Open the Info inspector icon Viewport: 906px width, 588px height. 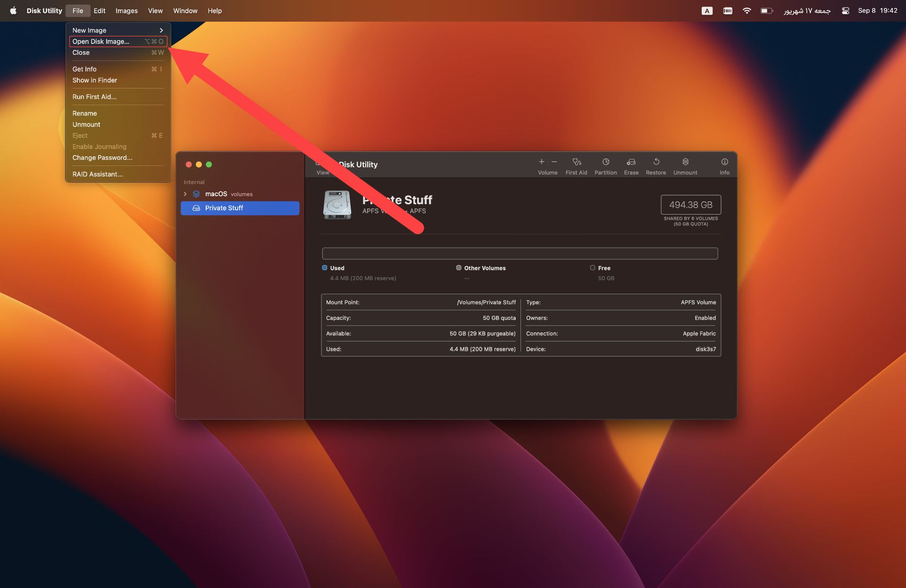tap(724, 162)
